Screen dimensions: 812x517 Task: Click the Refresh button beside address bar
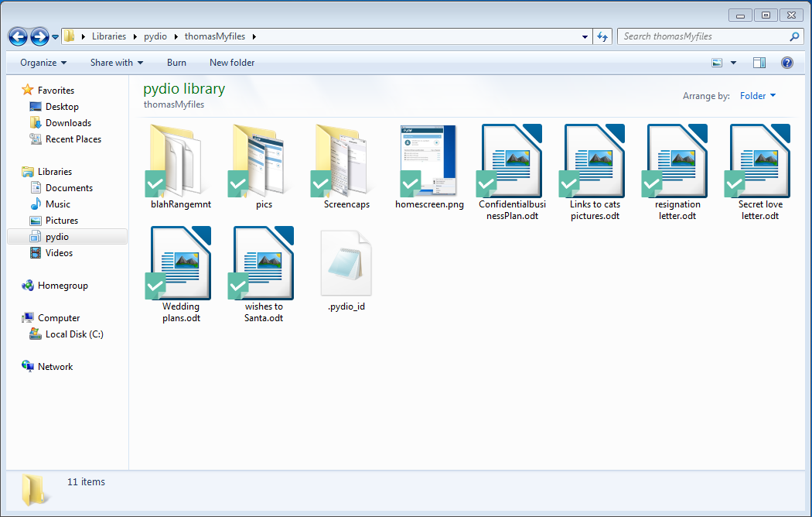pyautogui.click(x=602, y=36)
